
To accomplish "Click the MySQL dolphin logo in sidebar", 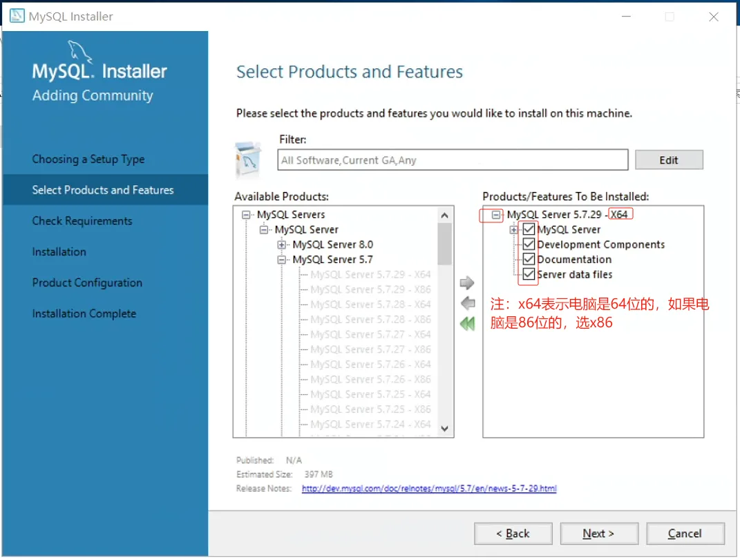I will pyautogui.click(x=79, y=51).
